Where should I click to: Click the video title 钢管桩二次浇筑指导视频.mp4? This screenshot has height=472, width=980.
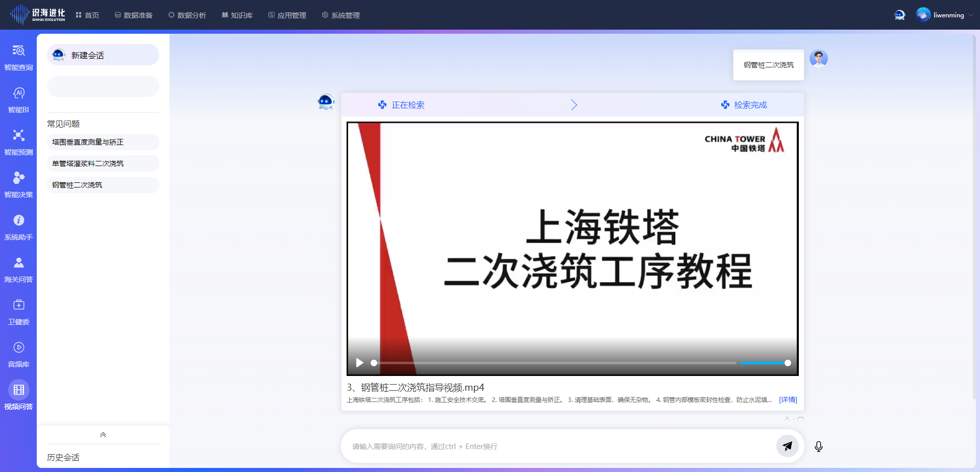(x=415, y=387)
